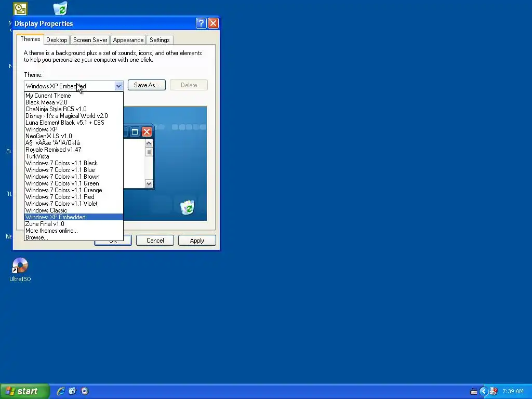
Task: Click the Cancel button
Action: (155, 240)
